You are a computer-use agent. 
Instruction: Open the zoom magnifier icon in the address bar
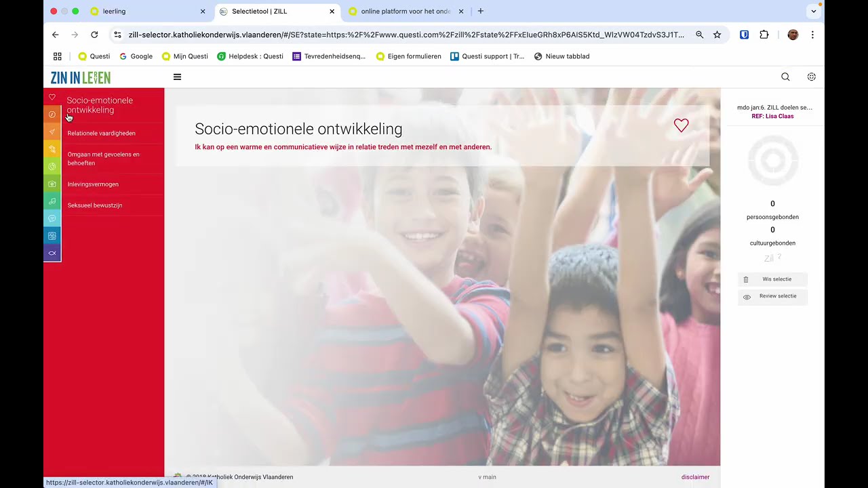pyautogui.click(x=699, y=35)
